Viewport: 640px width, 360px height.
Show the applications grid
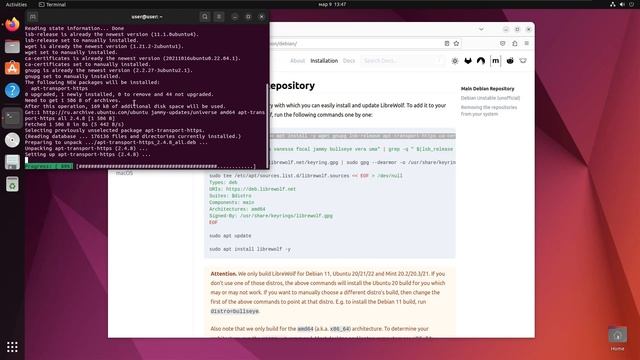(12, 347)
